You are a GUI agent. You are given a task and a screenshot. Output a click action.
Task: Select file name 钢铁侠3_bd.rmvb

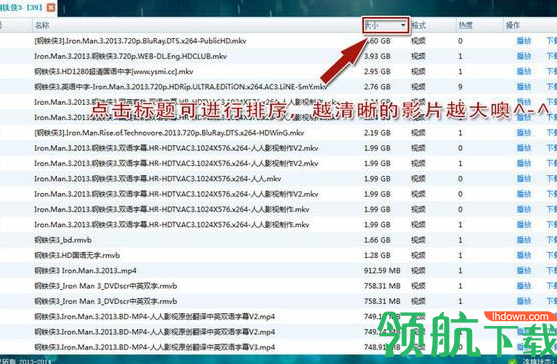pyautogui.click(x=63, y=240)
